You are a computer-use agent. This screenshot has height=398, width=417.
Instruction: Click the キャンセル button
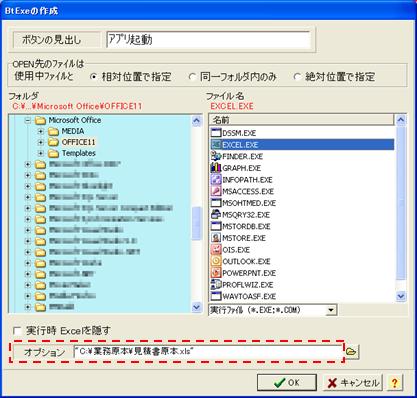coord(353,382)
